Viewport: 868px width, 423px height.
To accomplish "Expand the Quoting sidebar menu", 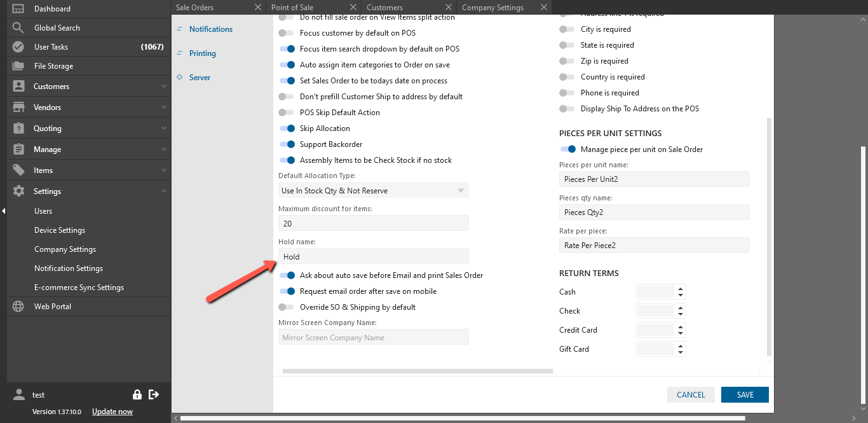I will click(x=164, y=128).
